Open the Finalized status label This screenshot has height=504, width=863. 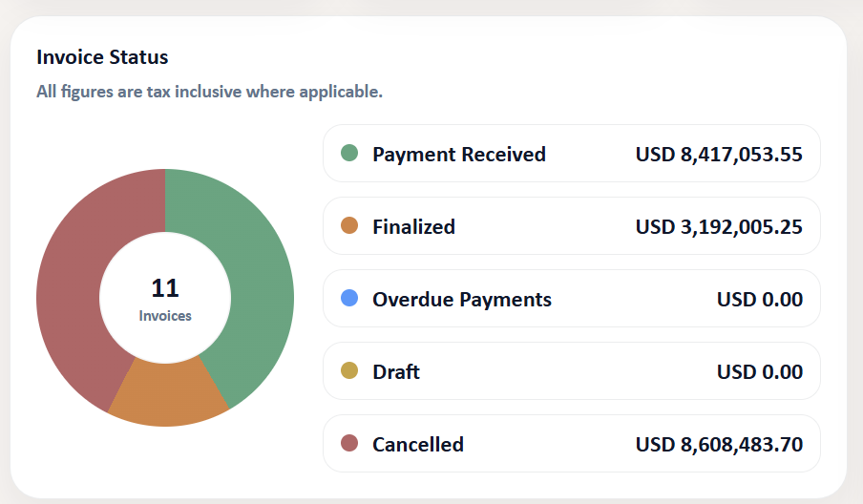click(414, 226)
